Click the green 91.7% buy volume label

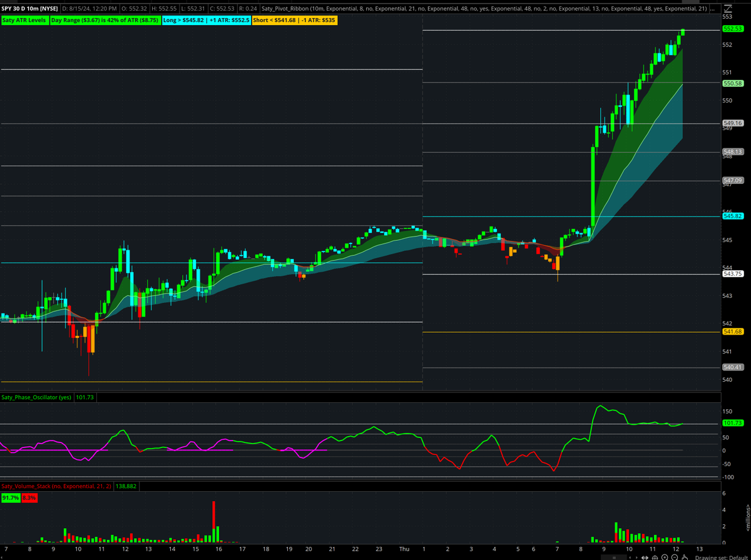[x=11, y=497]
